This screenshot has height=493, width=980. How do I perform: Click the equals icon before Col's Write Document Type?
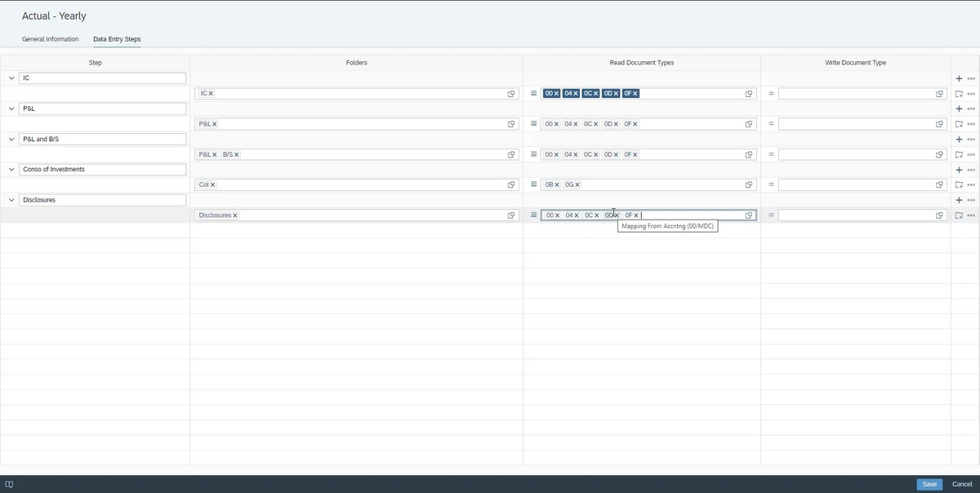tap(770, 184)
